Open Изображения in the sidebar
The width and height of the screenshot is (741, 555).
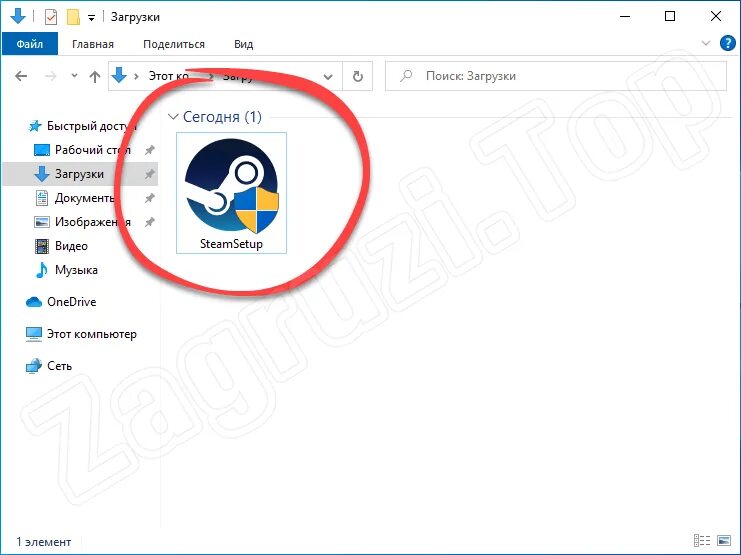pos(93,222)
